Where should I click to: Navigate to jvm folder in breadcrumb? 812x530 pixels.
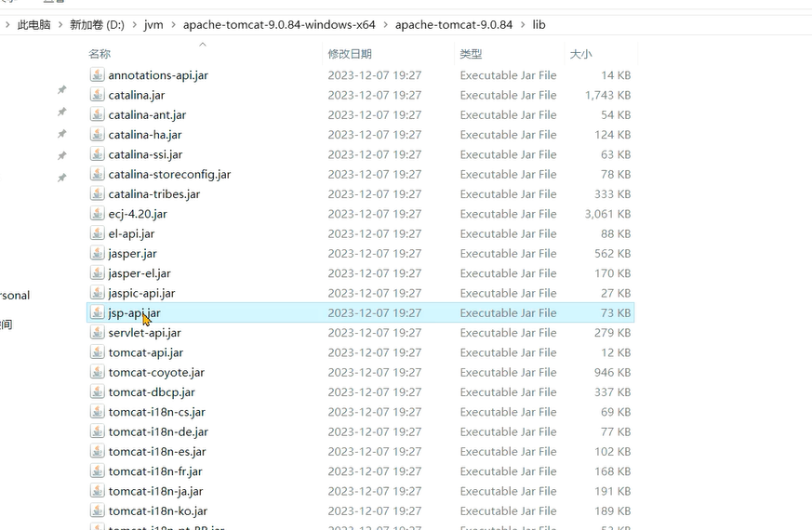tap(153, 24)
